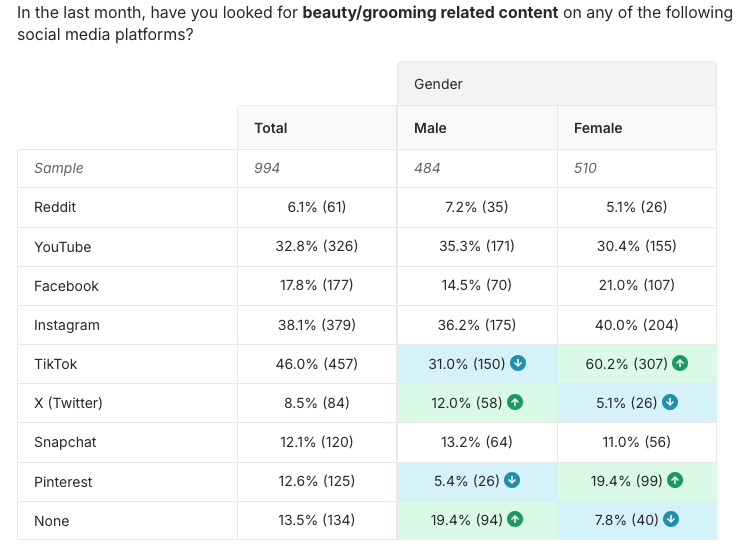This screenshot has width=740, height=558.
Task: Click the up arrow icon in TikTok Female cell
Action: pos(680,364)
